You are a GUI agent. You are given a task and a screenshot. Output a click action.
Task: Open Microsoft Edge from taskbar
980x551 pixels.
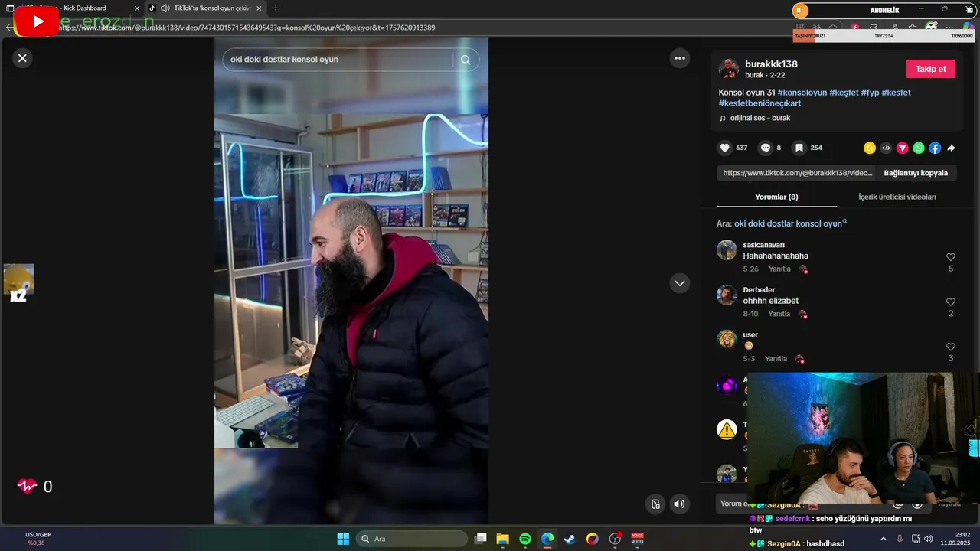pyautogui.click(x=547, y=539)
